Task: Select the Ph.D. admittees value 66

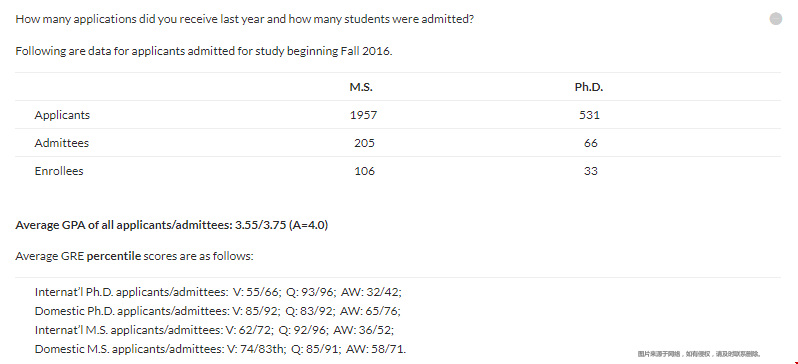Action: (591, 143)
